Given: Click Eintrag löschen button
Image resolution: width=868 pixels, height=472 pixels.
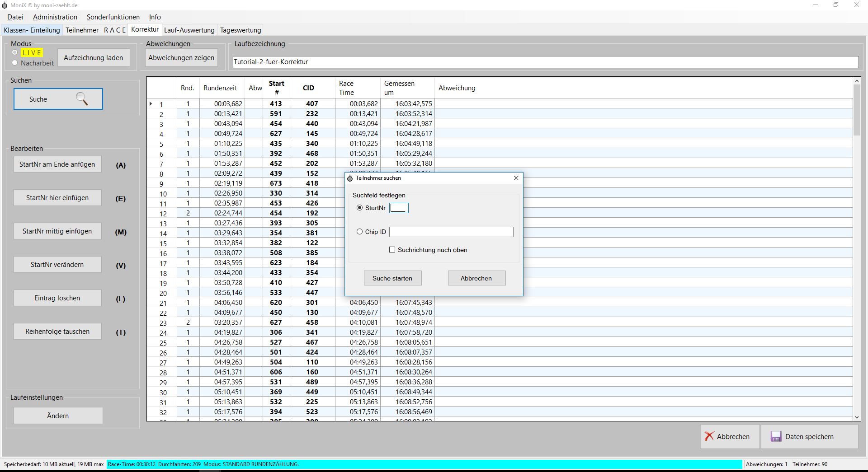Looking at the screenshot, I should point(57,298).
